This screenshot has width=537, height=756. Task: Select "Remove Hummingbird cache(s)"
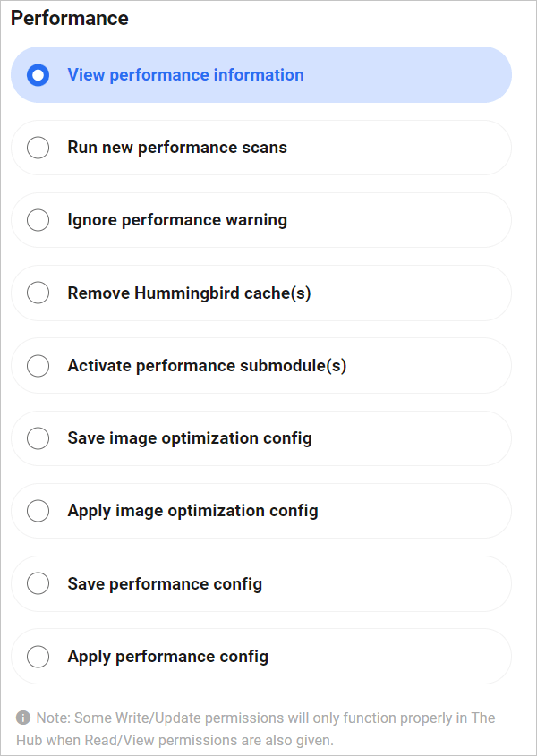pos(38,293)
